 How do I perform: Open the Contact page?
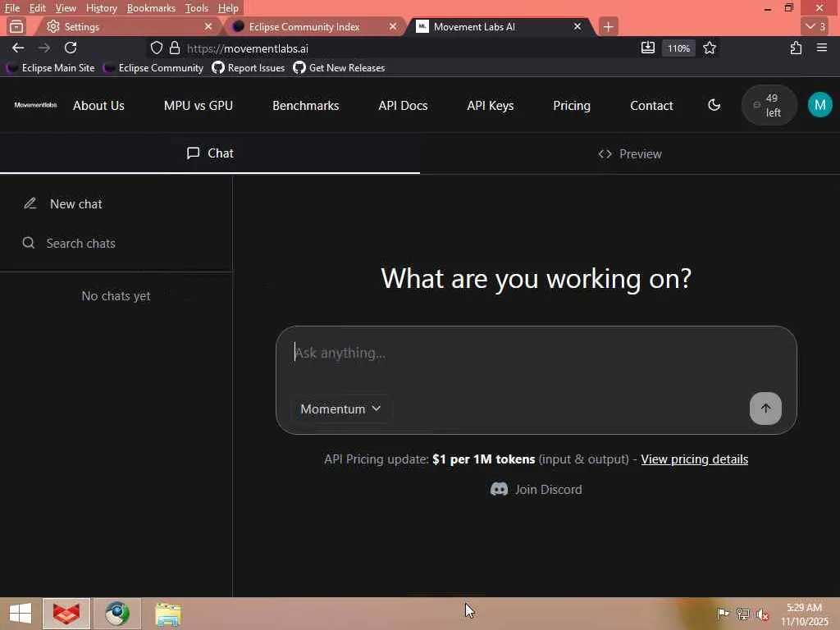click(651, 106)
